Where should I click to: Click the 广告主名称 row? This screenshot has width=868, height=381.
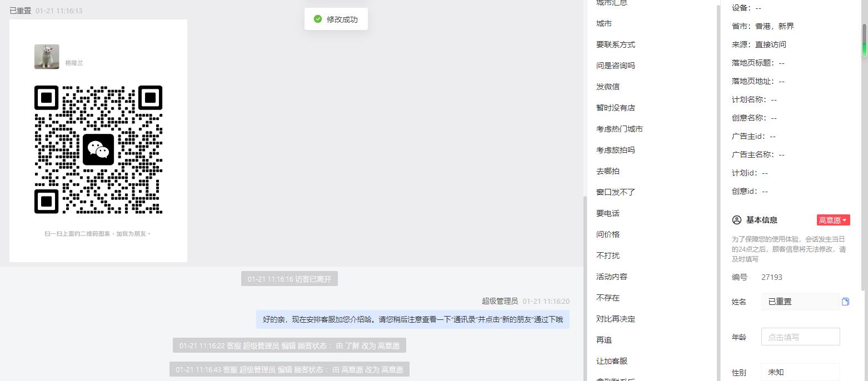(x=759, y=154)
